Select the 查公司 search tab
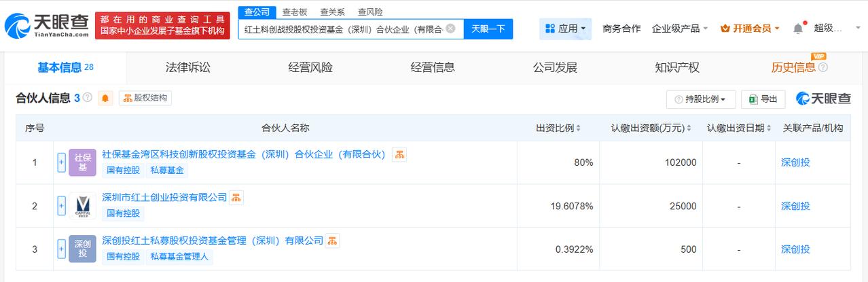 click(x=257, y=12)
